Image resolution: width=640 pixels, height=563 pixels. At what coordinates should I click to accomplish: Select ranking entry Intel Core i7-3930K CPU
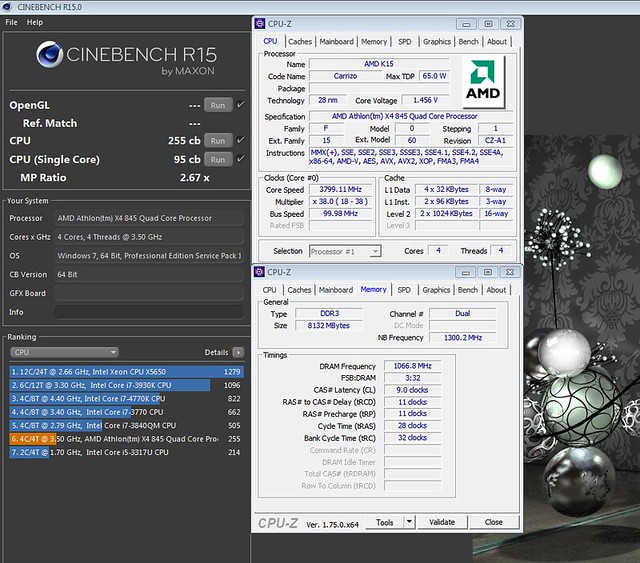(127, 385)
